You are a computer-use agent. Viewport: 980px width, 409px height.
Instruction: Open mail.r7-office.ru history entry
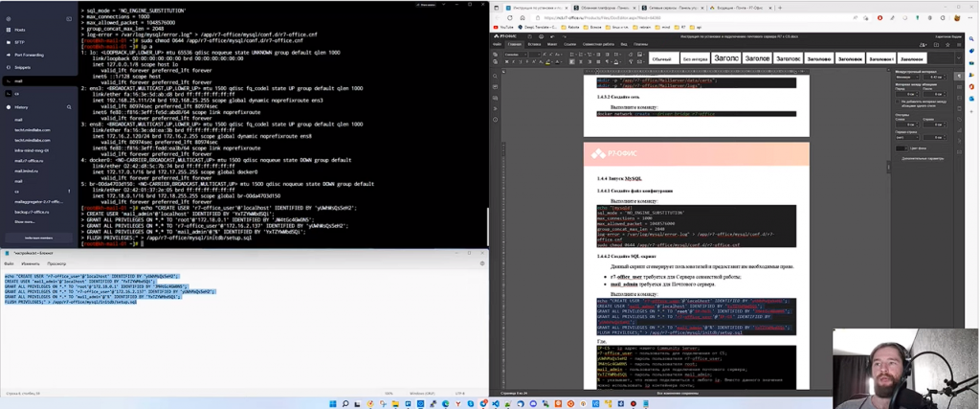(x=29, y=160)
